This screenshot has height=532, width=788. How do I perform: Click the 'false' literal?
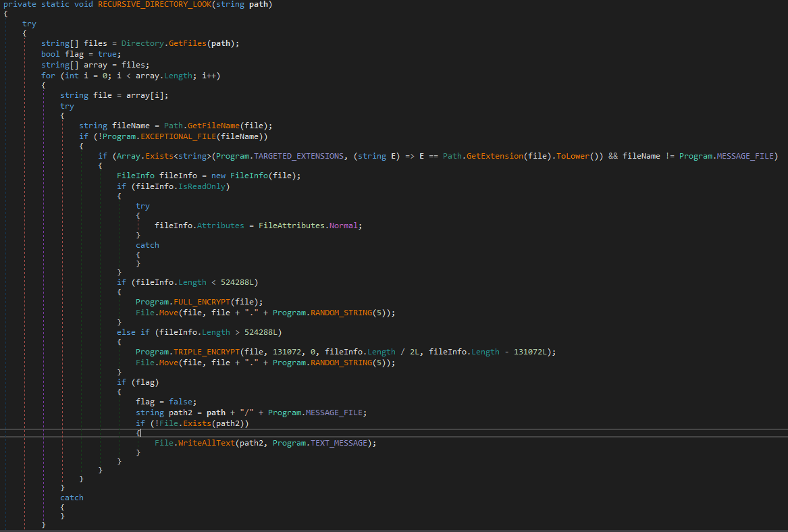(x=180, y=402)
